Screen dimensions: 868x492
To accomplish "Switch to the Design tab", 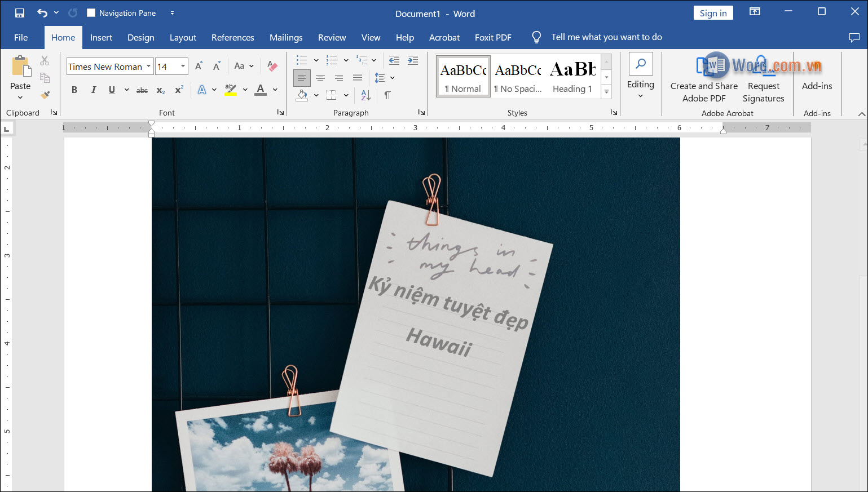I will pyautogui.click(x=141, y=37).
